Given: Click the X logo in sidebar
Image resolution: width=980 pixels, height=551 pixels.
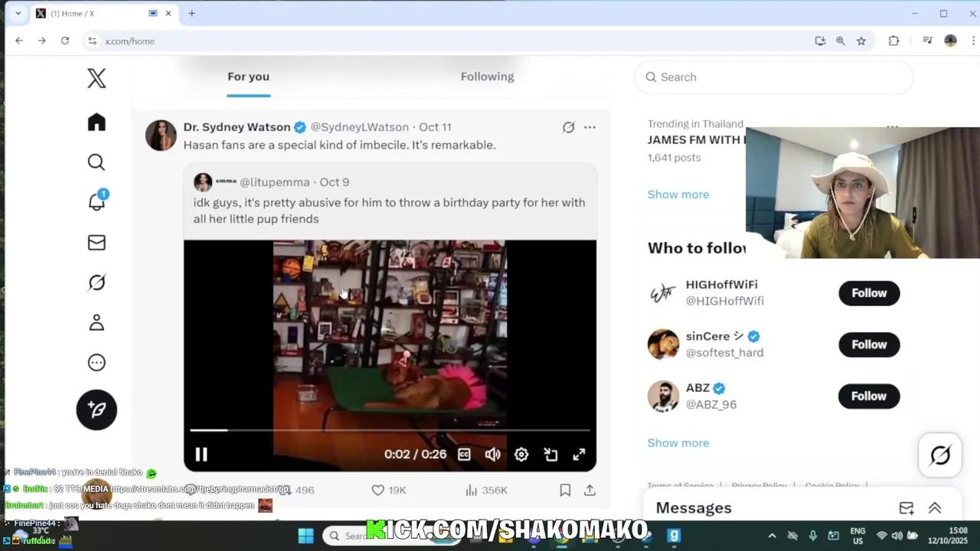Looking at the screenshot, I should click(96, 78).
